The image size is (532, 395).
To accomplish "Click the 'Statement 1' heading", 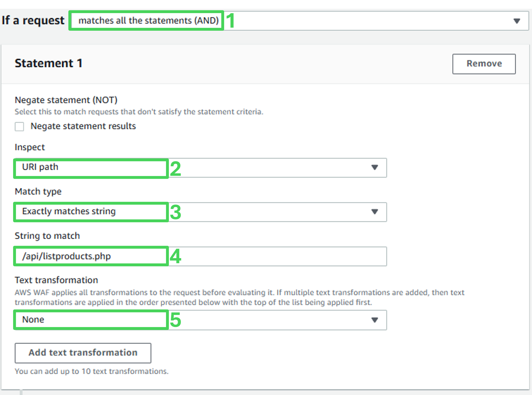I will pyautogui.click(x=49, y=63).
